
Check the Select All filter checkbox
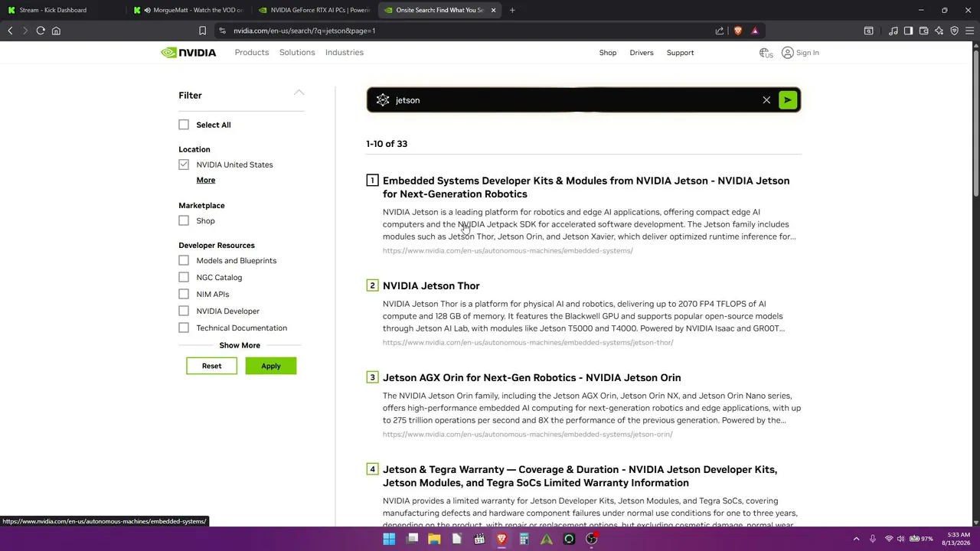point(184,125)
